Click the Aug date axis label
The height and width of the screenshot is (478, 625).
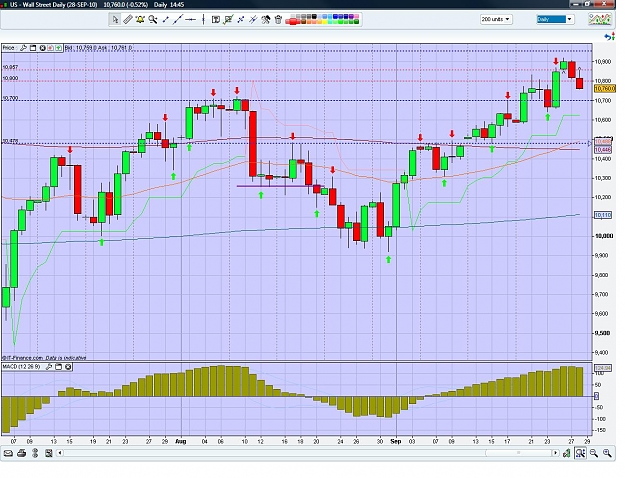coord(181,441)
